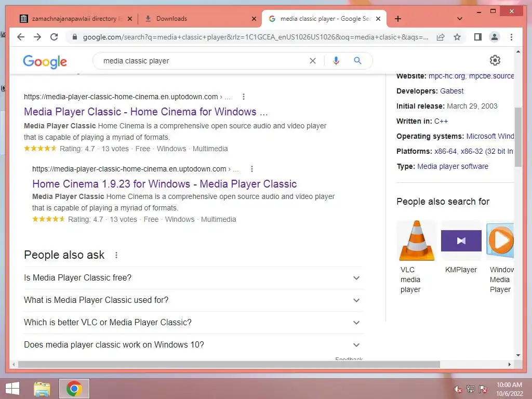Image resolution: width=532 pixels, height=399 pixels.
Task: Open Media player software type link
Action: coord(453,166)
